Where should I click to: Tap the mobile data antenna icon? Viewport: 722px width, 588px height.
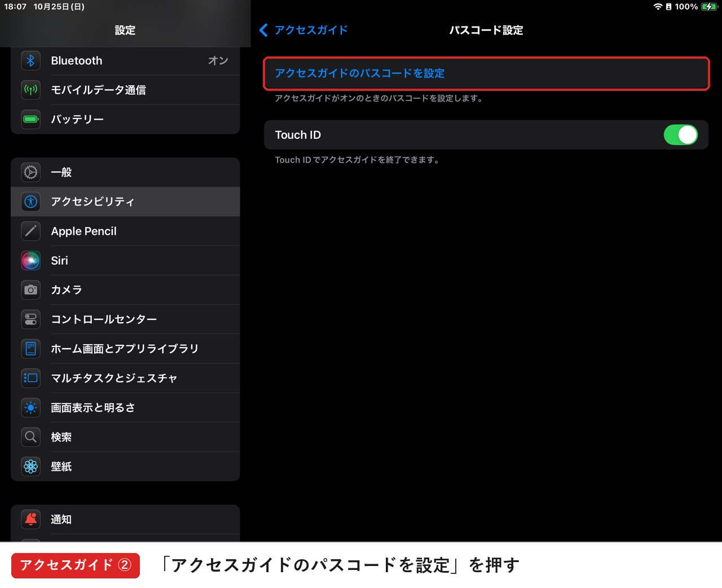31,90
